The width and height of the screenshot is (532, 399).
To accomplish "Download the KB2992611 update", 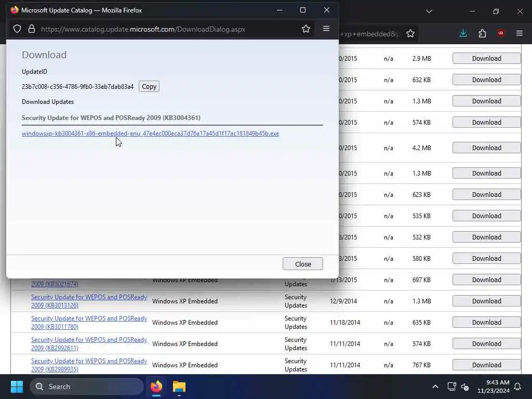I will (486, 344).
